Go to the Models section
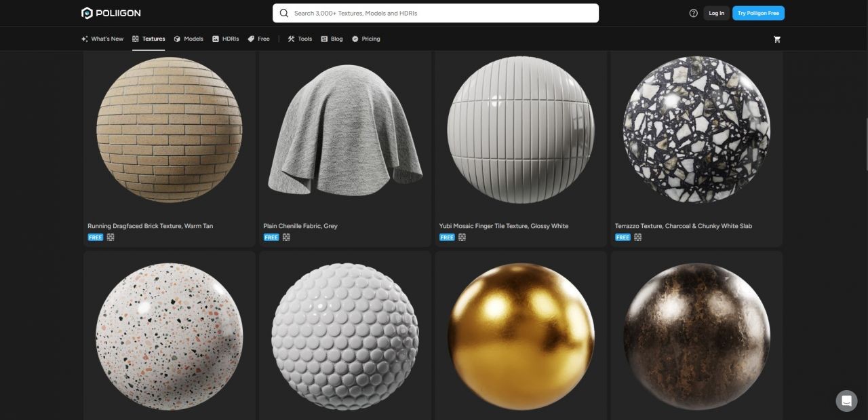868x420 pixels. (x=189, y=39)
